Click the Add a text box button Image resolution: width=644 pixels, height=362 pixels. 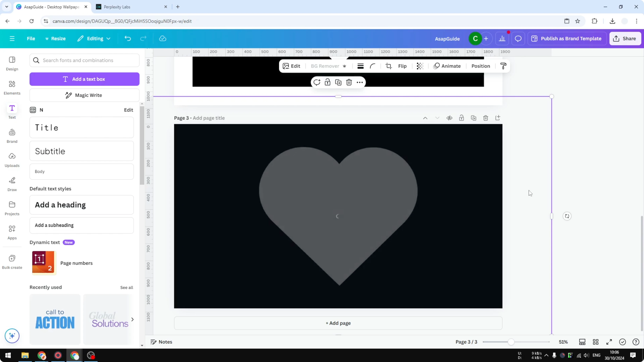point(85,79)
